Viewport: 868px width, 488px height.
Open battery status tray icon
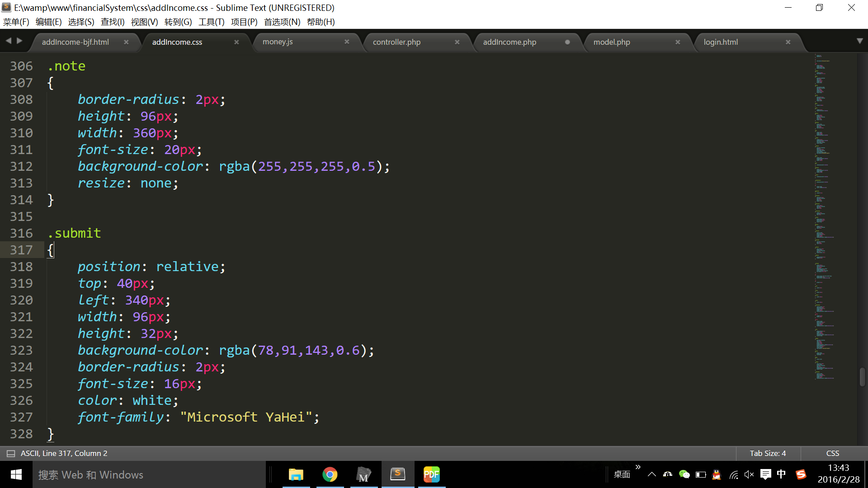701,474
